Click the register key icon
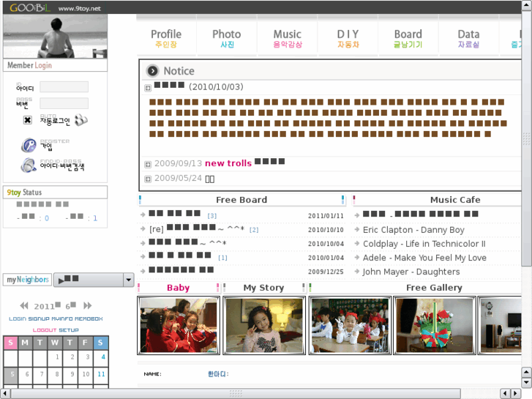Screen dimensions: 532x399 [x=29, y=146]
